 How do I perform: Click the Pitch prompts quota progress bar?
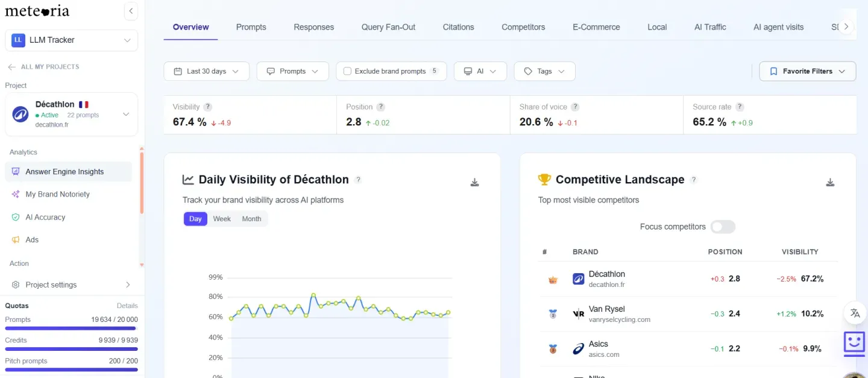click(x=71, y=370)
